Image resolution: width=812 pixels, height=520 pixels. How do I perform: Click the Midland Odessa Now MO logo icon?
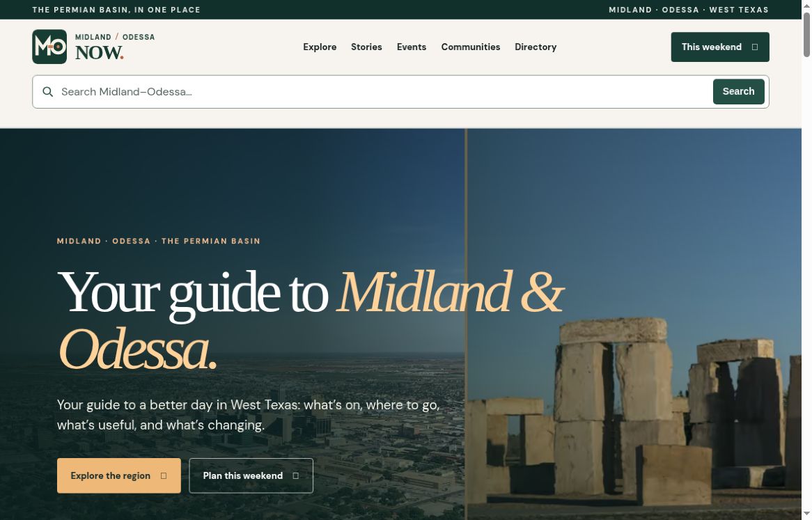49,47
